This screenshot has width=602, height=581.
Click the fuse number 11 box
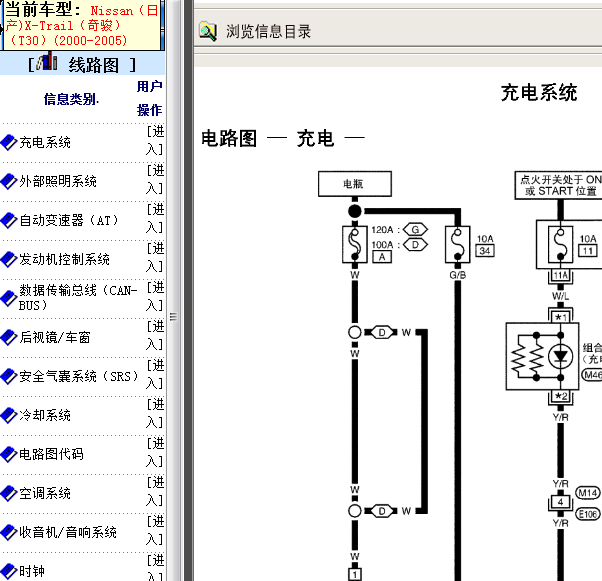tap(588, 251)
